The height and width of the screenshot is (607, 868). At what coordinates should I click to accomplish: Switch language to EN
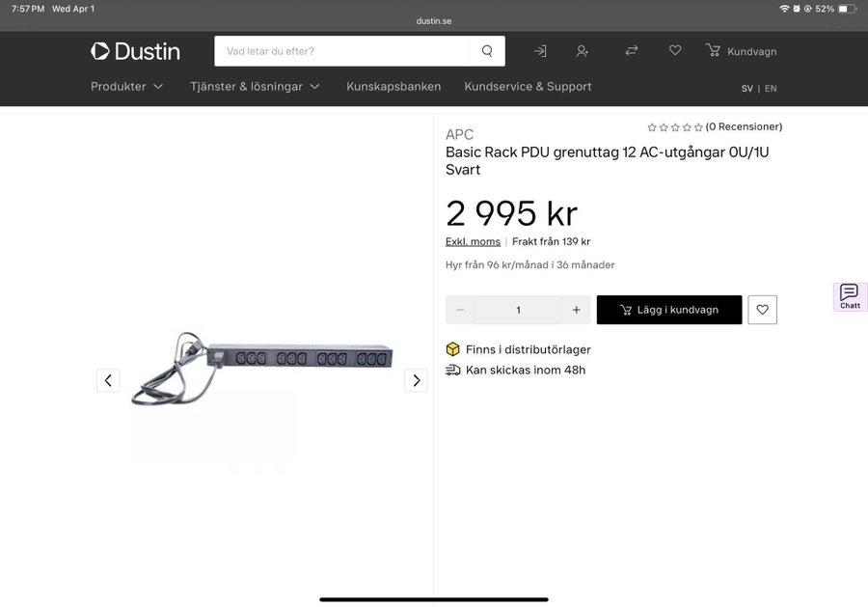click(771, 89)
